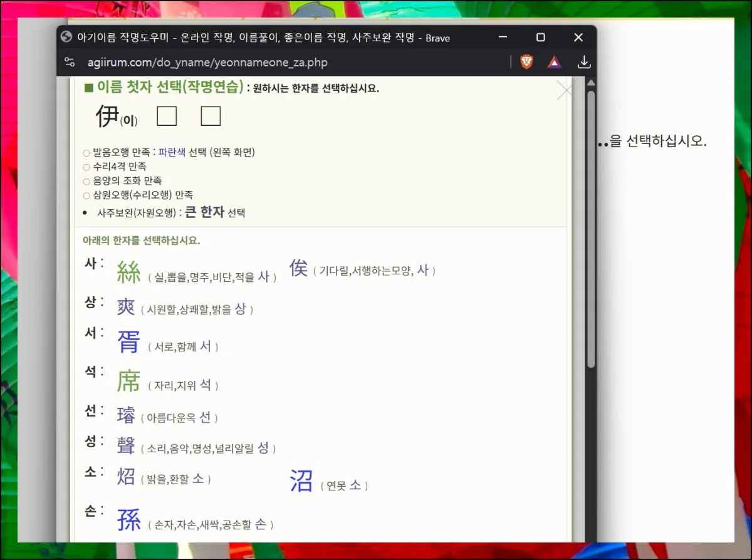The width and height of the screenshot is (752, 560).
Task: Click the 발음오행 만족 radio bullet
Action: [x=86, y=153]
